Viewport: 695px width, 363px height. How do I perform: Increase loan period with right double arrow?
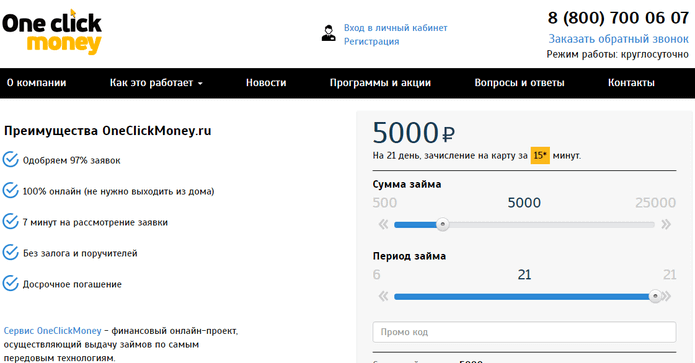tap(667, 296)
